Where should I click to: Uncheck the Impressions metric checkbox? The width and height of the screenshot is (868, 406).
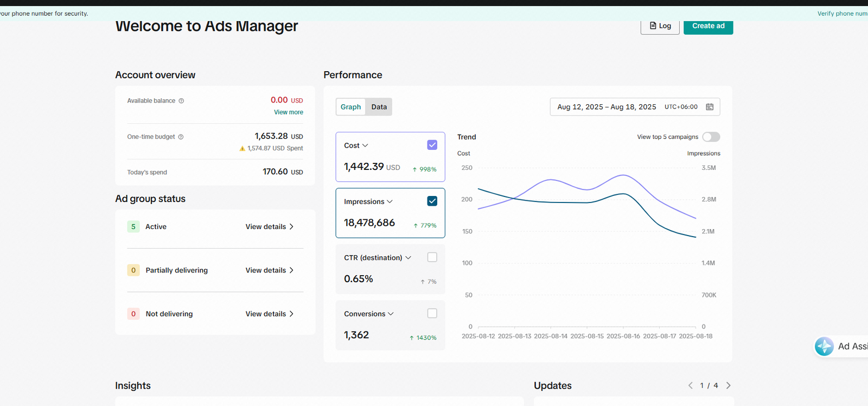tap(432, 201)
